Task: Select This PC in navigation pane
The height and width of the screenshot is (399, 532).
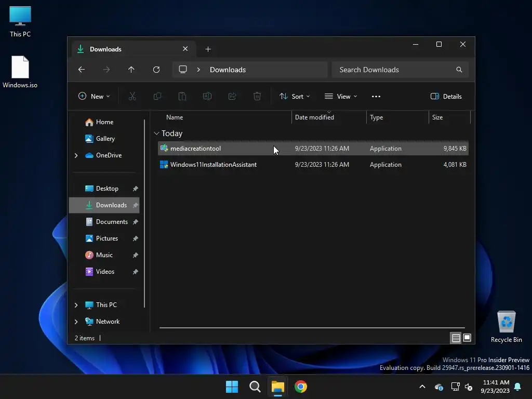Action: coord(101,305)
